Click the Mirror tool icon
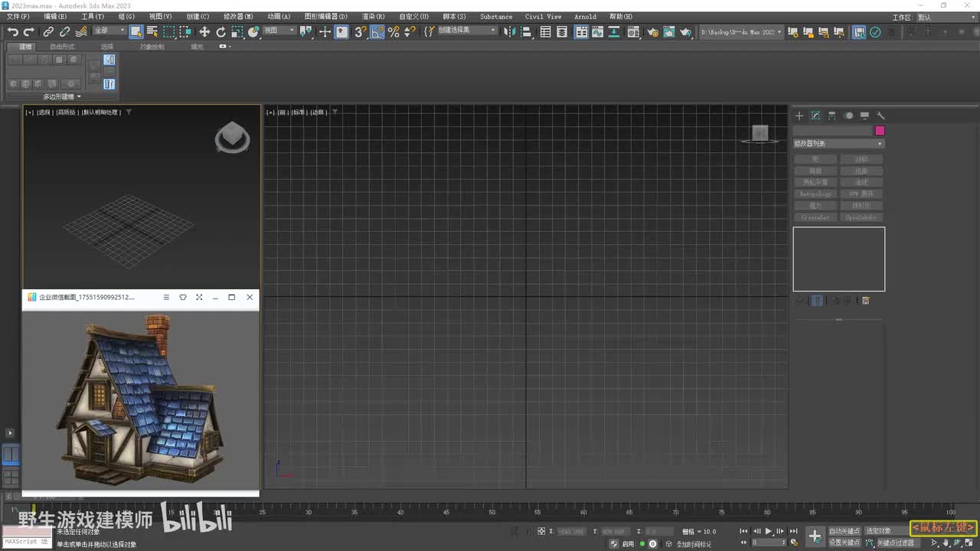Image resolution: width=980 pixels, height=551 pixels. click(x=508, y=32)
